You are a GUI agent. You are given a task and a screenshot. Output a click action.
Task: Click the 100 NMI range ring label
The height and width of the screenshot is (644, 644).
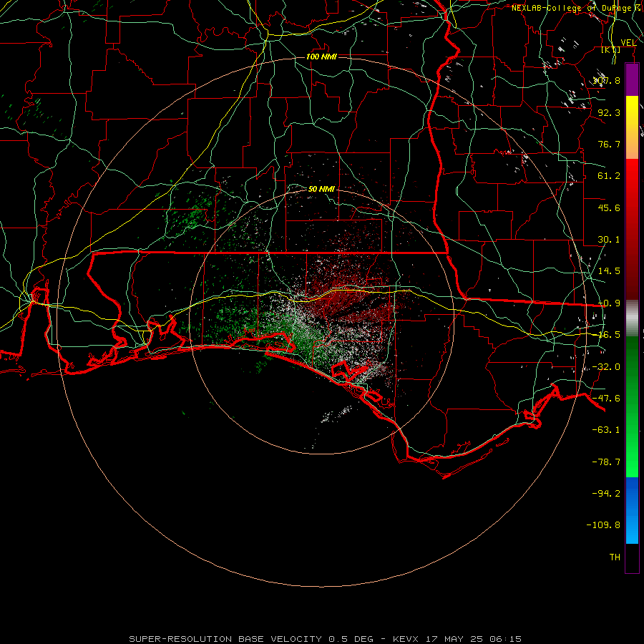321,57
